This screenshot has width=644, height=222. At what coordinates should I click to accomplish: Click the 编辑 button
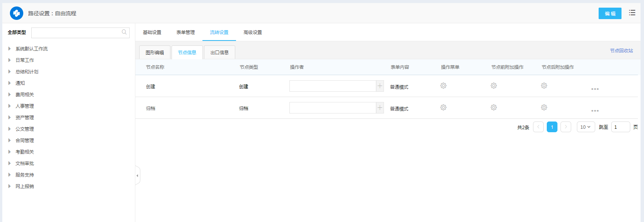pyautogui.click(x=610, y=13)
